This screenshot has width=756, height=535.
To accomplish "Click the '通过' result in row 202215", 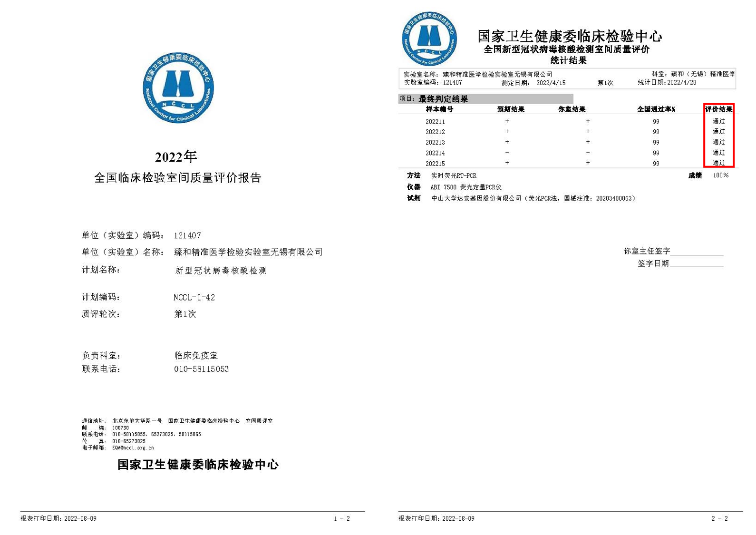I will (x=719, y=163).
